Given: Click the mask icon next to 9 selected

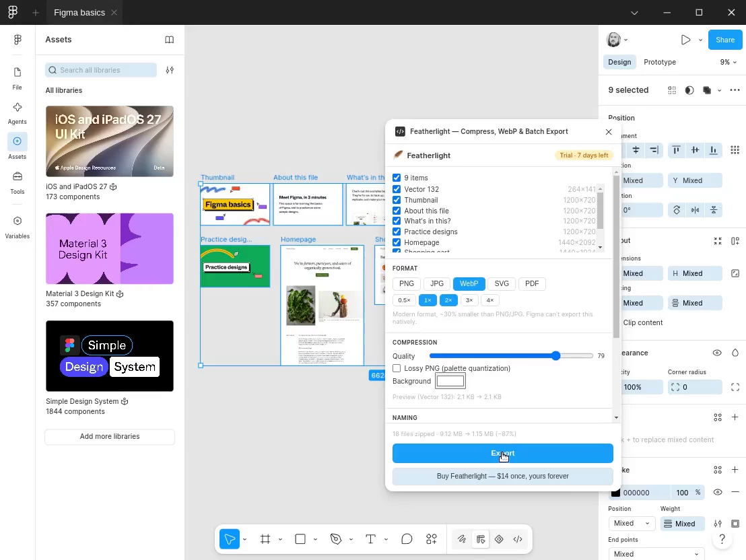Looking at the screenshot, I should [689, 90].
